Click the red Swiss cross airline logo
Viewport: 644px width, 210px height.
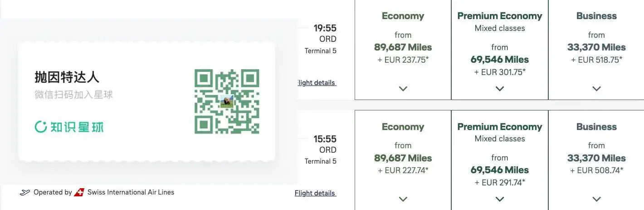[x=79, y=192]
